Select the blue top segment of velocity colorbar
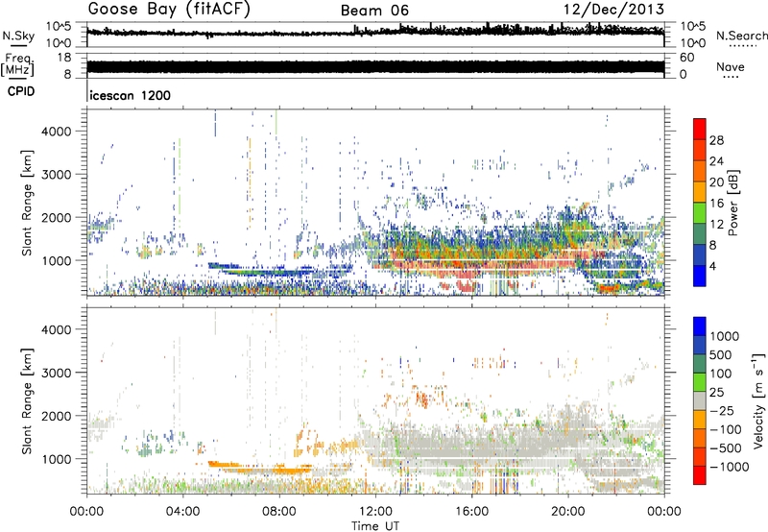This screenshot has width=768, height=532. click(700, 326)
